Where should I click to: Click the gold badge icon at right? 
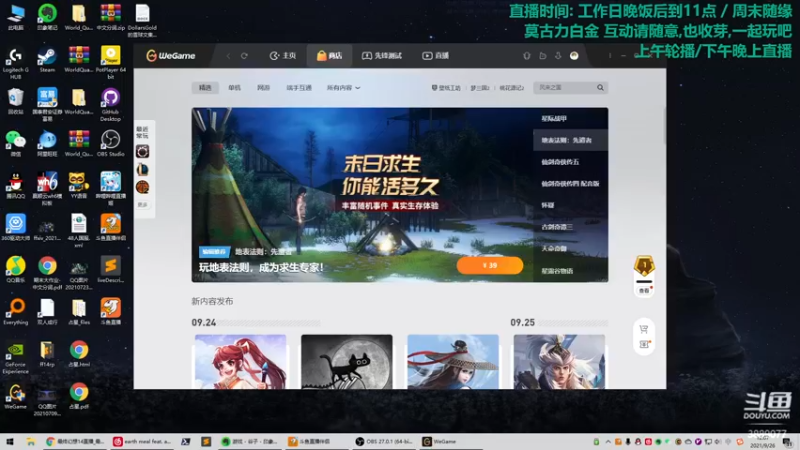click(x=644, y=266)
